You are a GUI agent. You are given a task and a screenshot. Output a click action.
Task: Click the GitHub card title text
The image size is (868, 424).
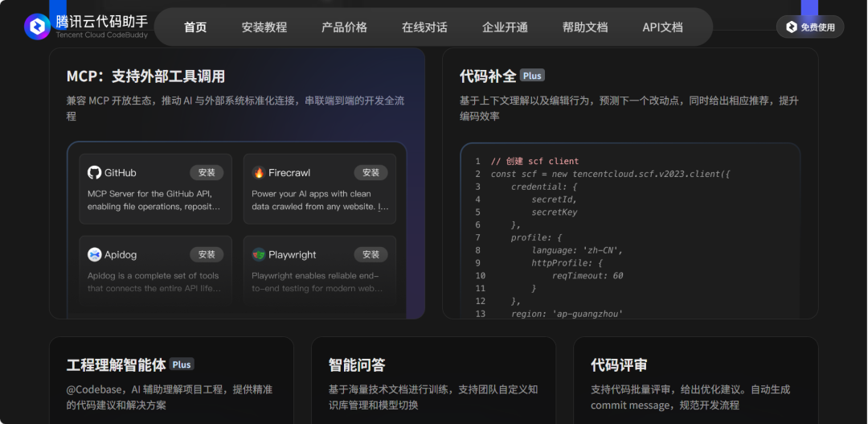[x=120, y=173]
